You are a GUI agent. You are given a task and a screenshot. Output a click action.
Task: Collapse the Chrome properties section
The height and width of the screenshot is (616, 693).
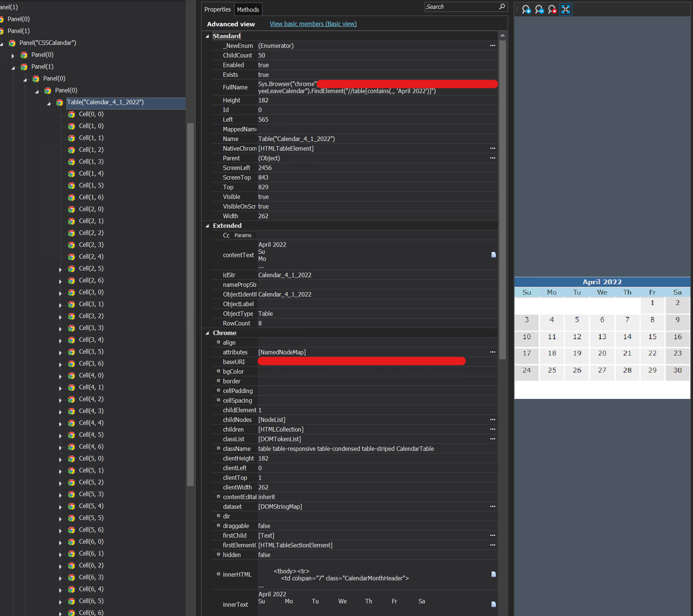207,333
